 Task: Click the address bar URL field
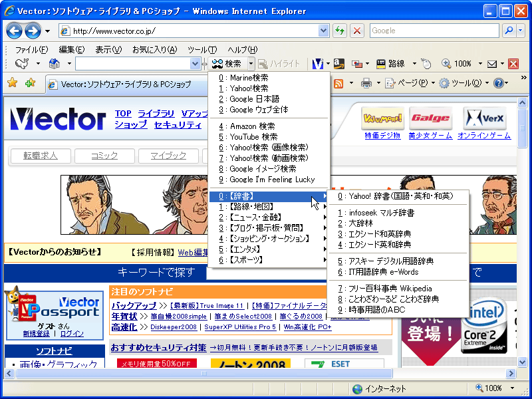[195, 31]
